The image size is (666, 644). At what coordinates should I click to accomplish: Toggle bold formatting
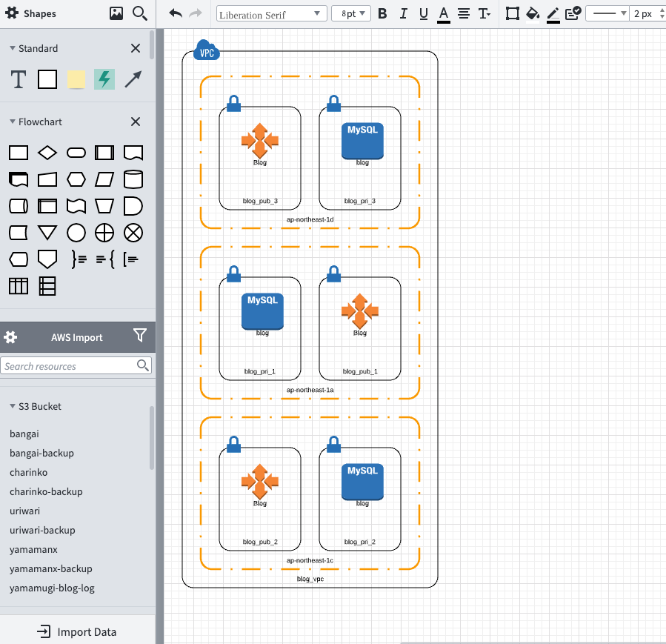point(382,13)
